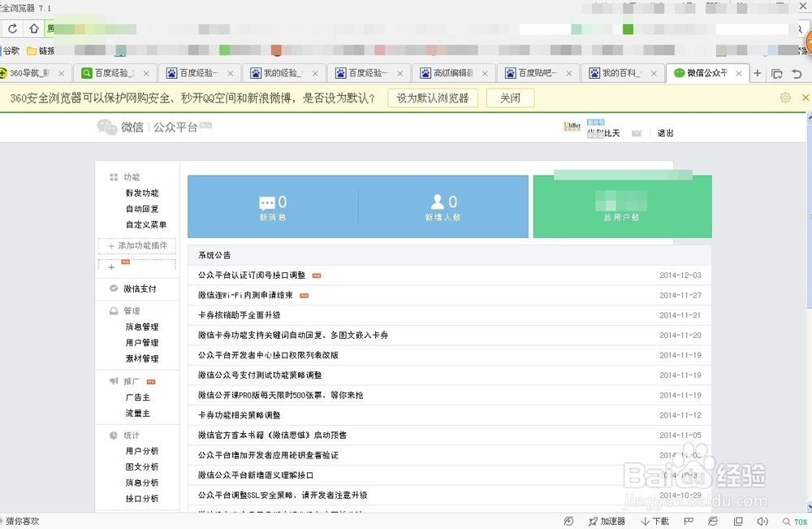Click the green 总用户数 tile
Screen dimensions: 812x529
(623, 206)
